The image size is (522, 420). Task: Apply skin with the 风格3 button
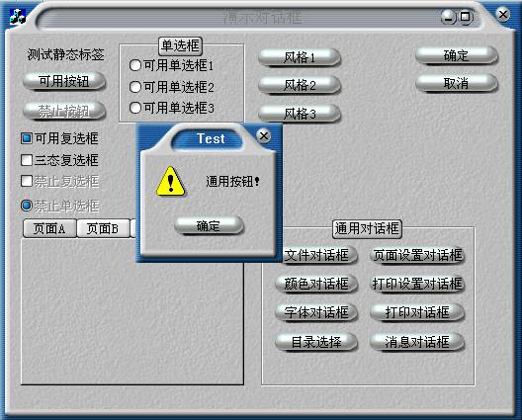(300, 114)
